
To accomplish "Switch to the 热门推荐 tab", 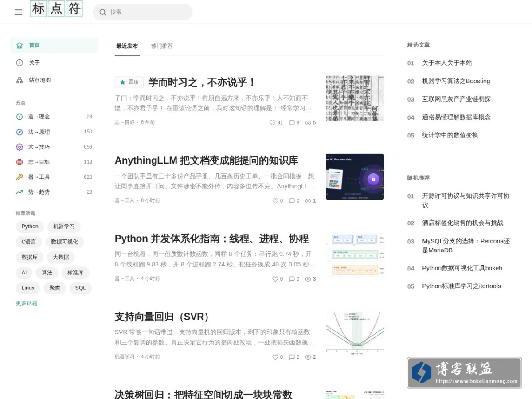I will (x=162, y=46).
